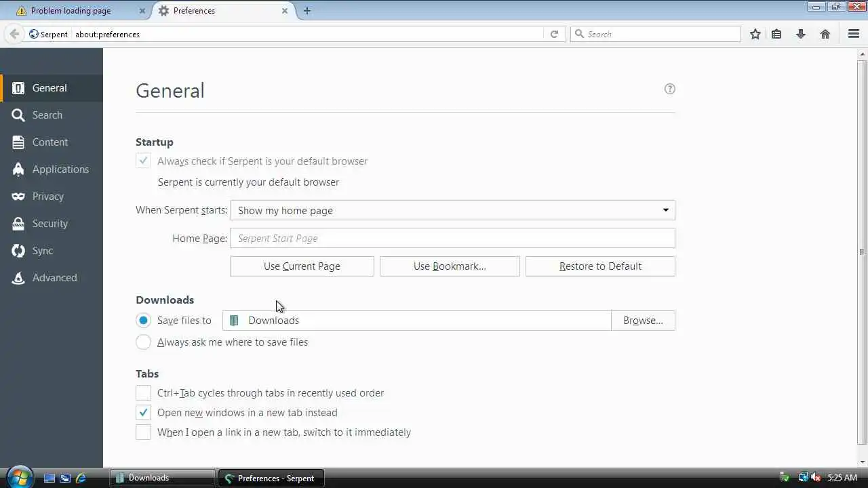The height and width of the screenshot is (488, 868).
Task: Click the warning icon on Problem loading tab
Action: (x=22, y=11)
